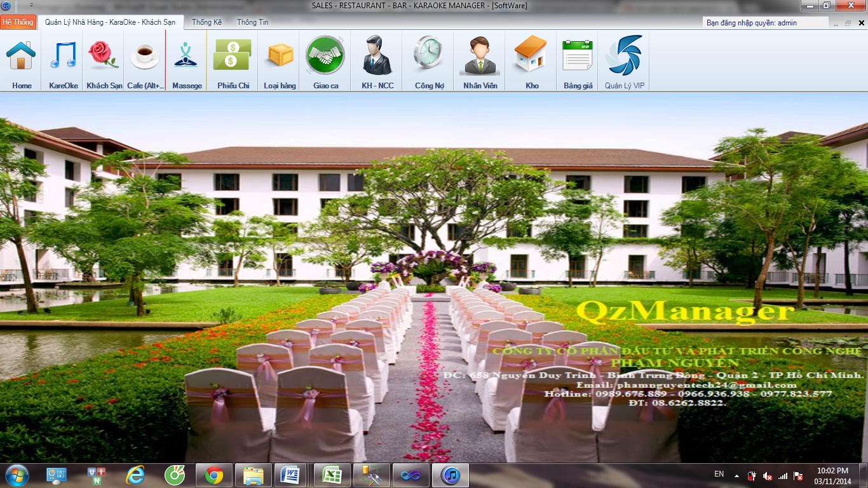
Task: Open Loại hàng box icon
Action: (x=280, y=62)
